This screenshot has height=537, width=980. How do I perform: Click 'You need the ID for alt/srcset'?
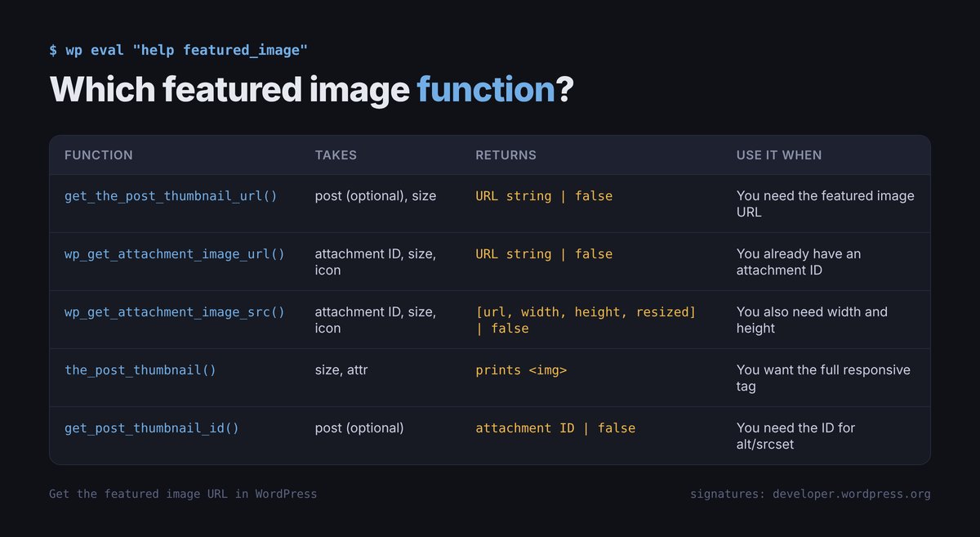click(796, 436)
